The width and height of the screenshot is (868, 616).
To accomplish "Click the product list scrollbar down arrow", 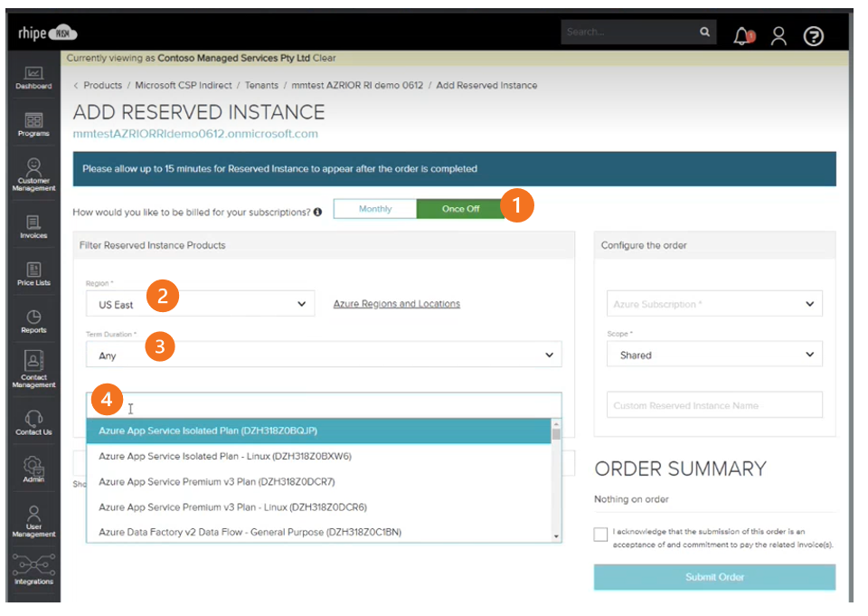I will pos(556,536).
